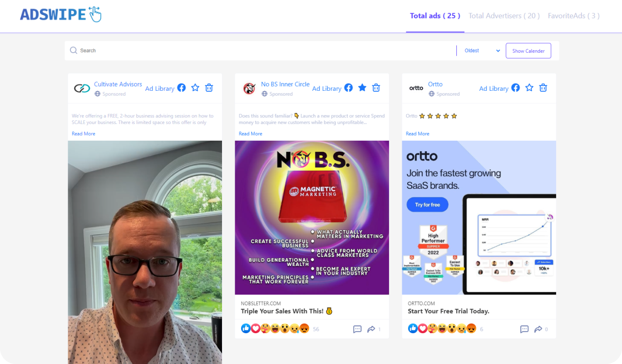
Task: Click share arrow on ORTTO.COM ad
Action: 538,329
